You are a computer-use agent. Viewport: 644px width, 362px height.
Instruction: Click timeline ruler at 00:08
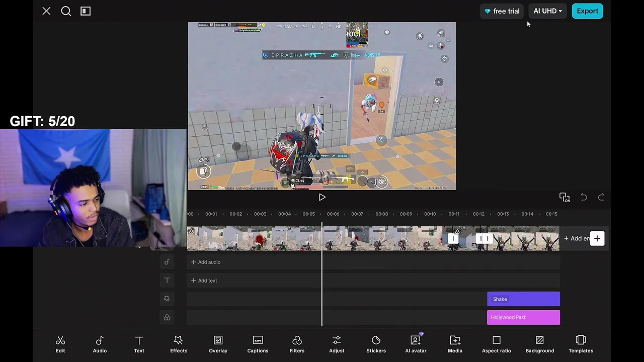pyautogui.click(x=382, y=214)
